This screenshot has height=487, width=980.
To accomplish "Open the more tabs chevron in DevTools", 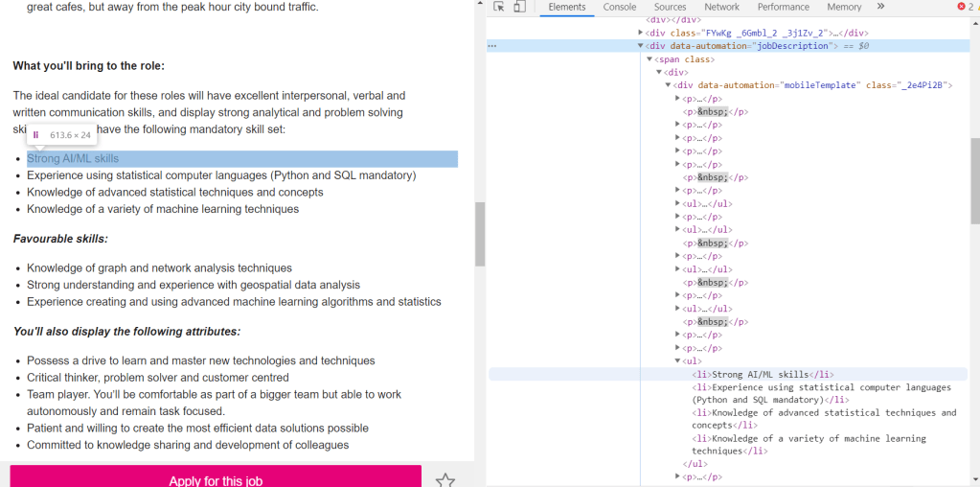I will [x=880, y=7].
